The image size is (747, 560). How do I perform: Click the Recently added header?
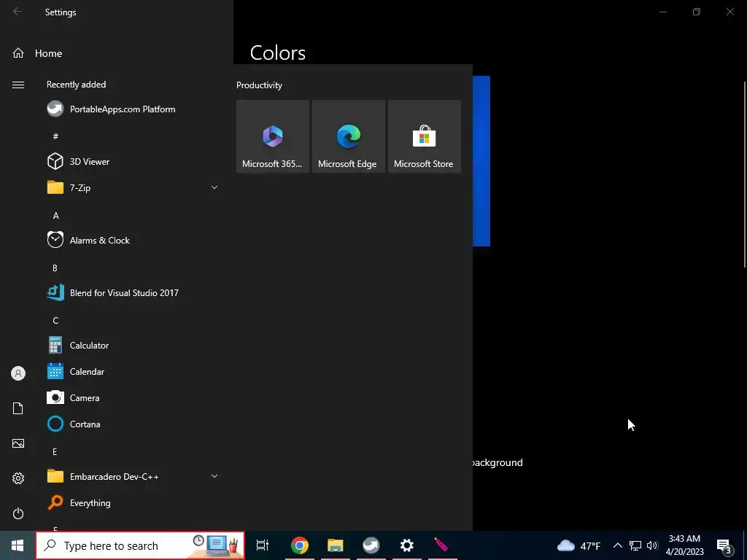76,85
